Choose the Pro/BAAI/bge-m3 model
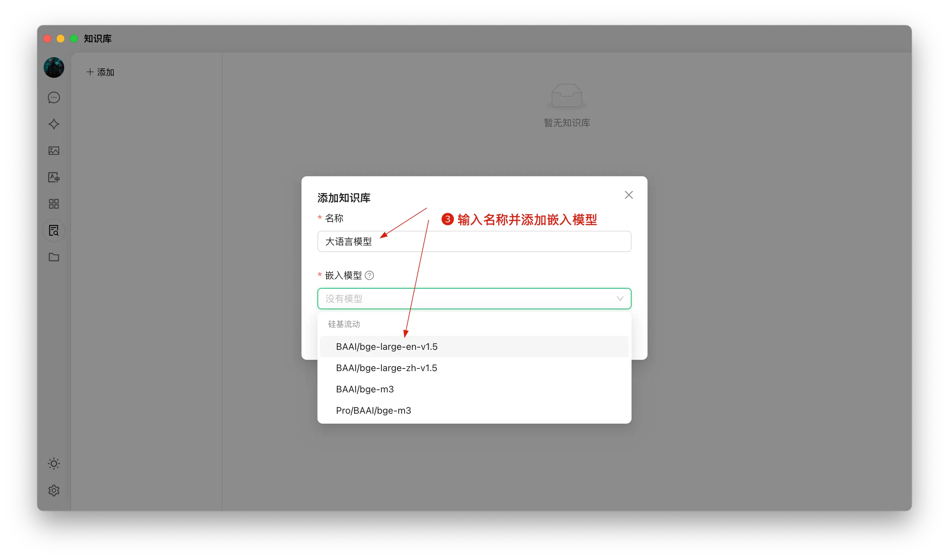Image resolution: width=949 pixels, height=560 pixels. [x=373, y=411]
